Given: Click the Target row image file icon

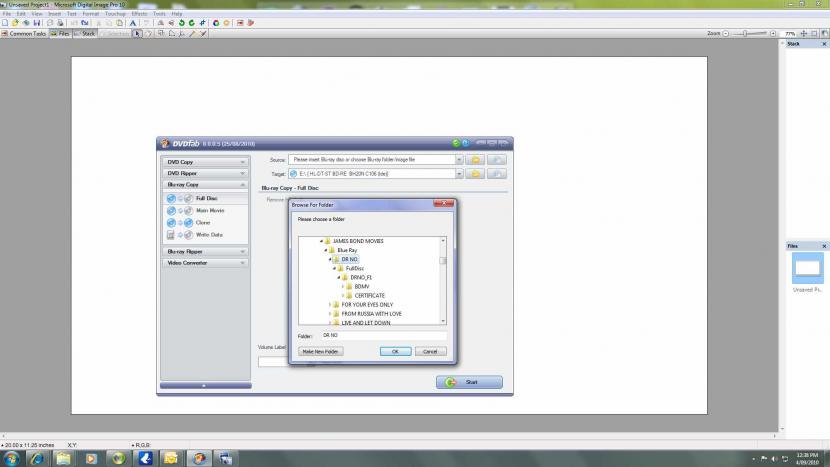Looking at the screenshot, I should [497, 174].
